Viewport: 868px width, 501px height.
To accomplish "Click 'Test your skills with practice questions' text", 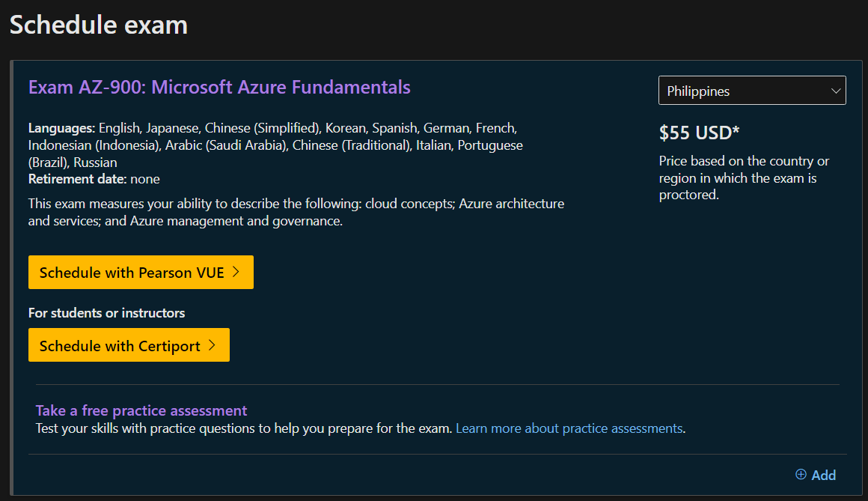I will pos(244,428).
